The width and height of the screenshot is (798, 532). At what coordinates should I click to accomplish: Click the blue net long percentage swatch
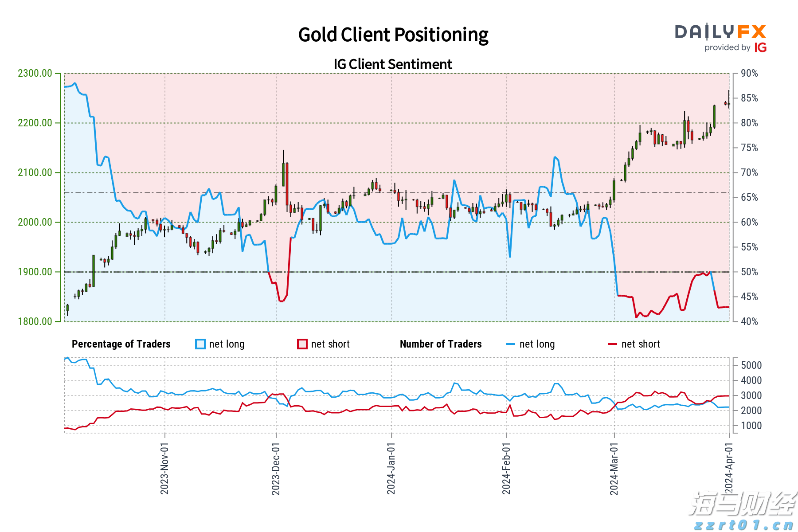[200, 344]
